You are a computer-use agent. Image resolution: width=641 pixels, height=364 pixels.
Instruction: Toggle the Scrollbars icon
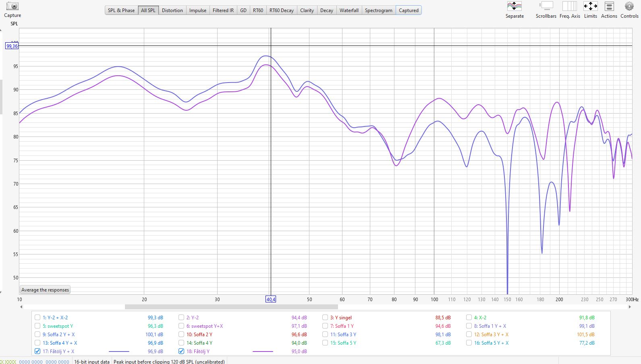[x=546, y=6]
